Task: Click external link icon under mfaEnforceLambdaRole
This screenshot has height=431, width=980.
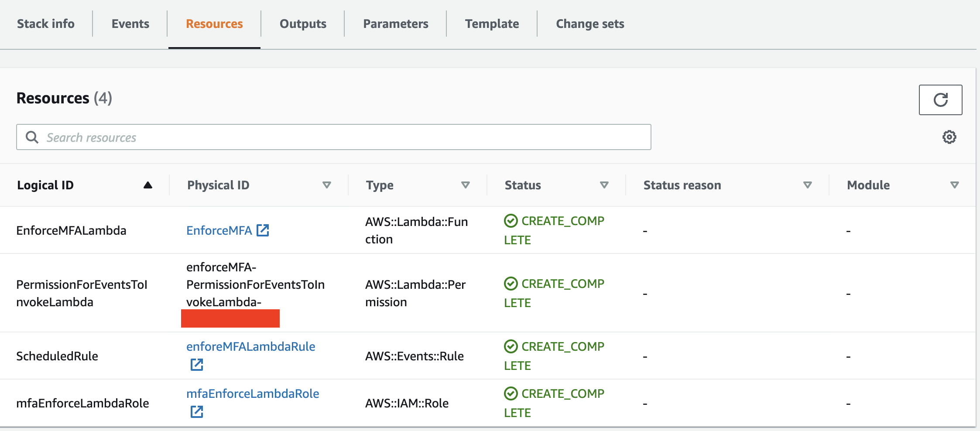Action: pos(197,412)
